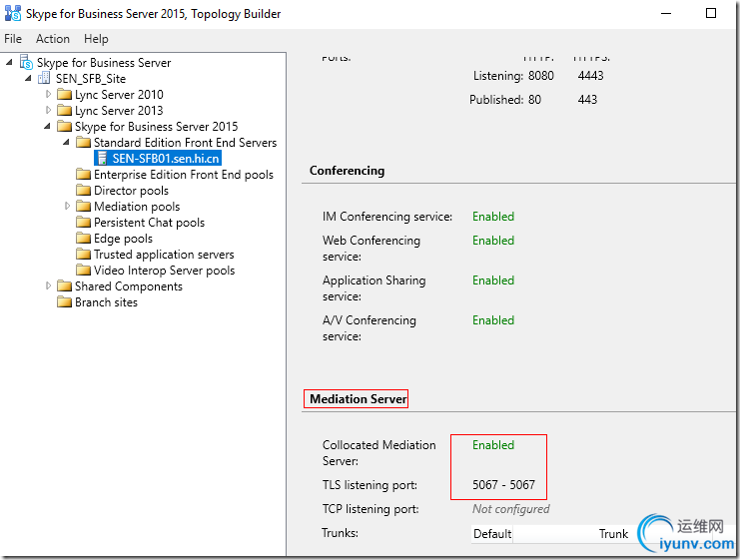Viewport: 740px width, 560px height.
Task: Click the Conferencing section heading
Action: (347, 171)
